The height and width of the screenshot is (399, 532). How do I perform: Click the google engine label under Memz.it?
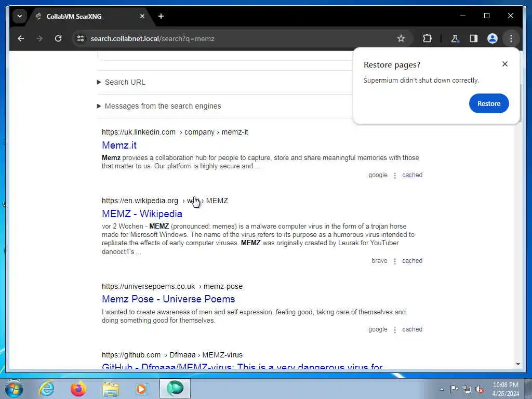tap(378, 175)
